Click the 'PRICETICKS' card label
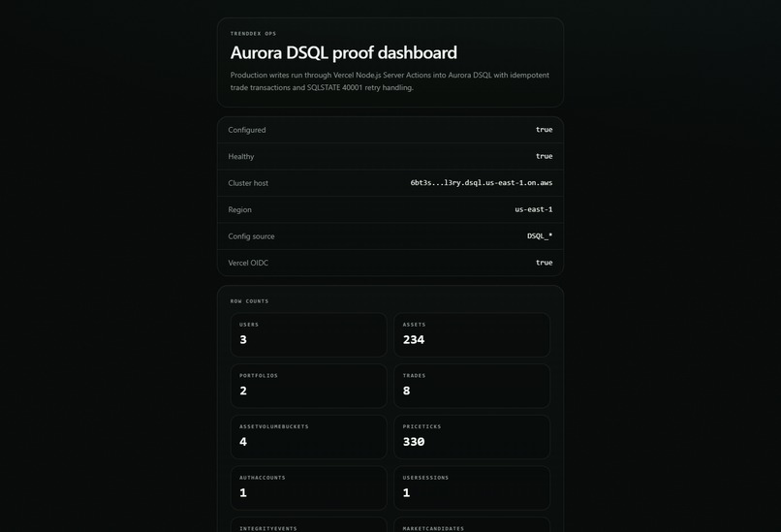 (x=422, y=427)
